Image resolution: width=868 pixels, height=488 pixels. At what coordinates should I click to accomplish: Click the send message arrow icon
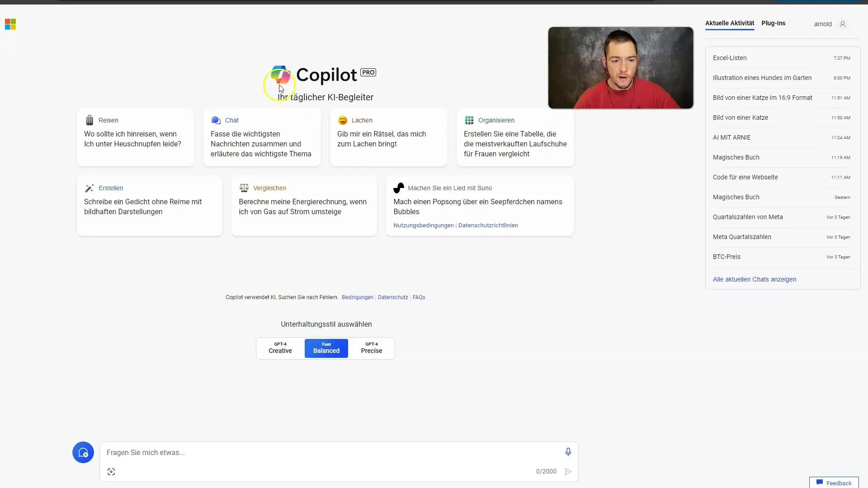coord(567,471)
